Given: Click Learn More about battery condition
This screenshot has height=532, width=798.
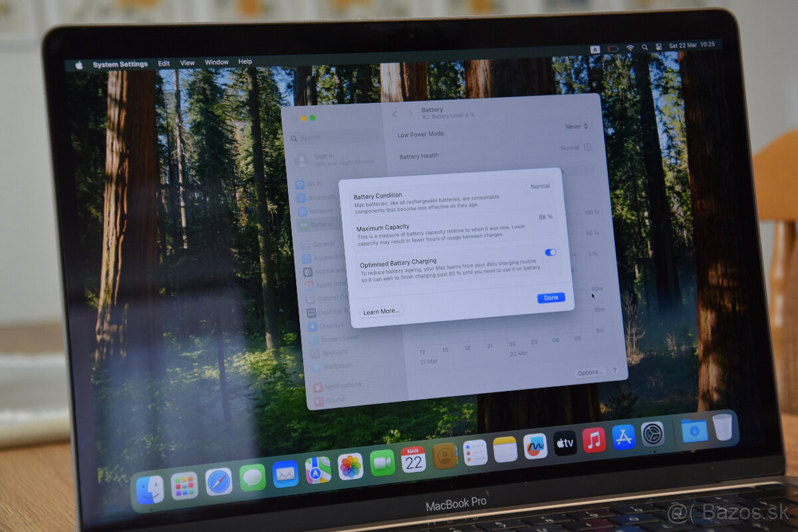Looking at the screenshot, I should (x=380, y=311).
